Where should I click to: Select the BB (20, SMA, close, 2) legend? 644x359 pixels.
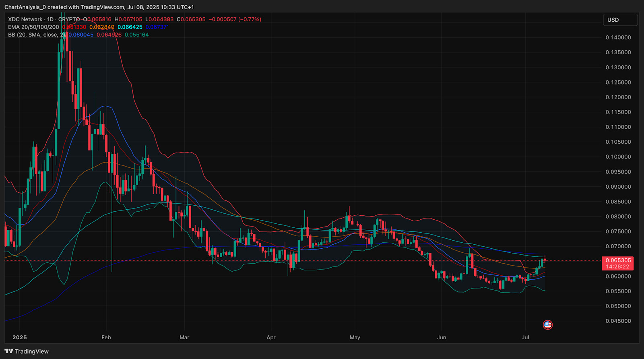pos(36,35)
